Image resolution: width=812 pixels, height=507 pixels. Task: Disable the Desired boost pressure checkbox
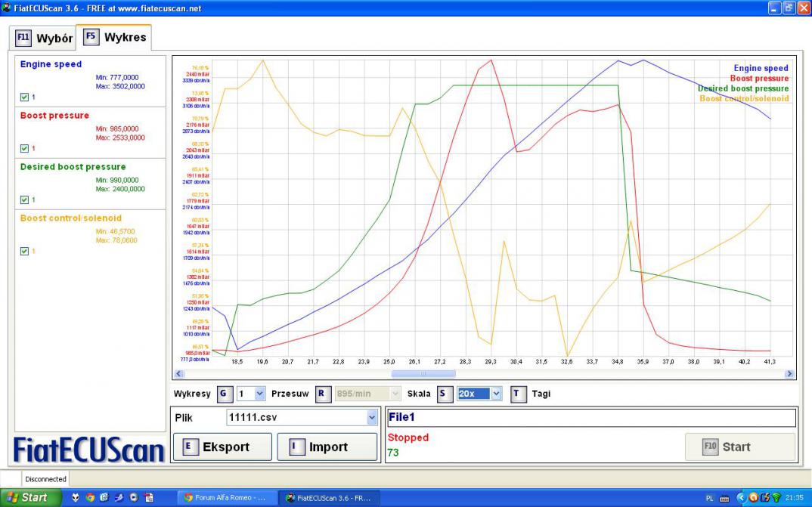[x=24, y=199]
